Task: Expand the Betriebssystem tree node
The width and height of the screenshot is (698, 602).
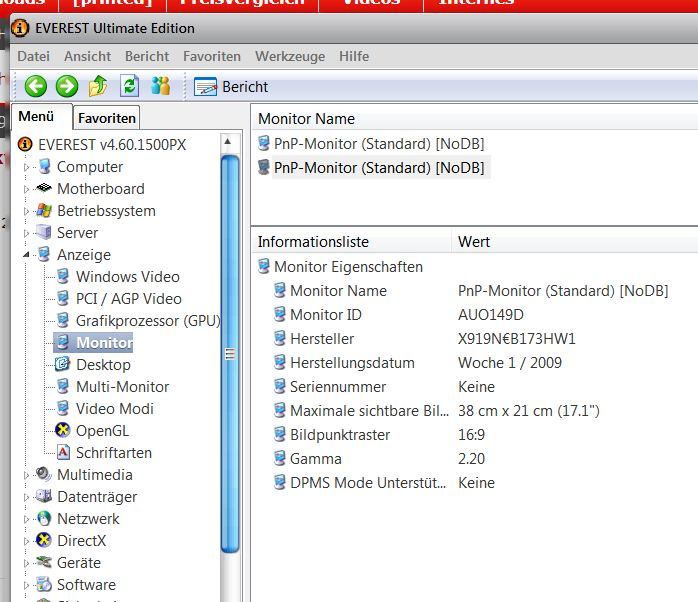Action: 26,211
